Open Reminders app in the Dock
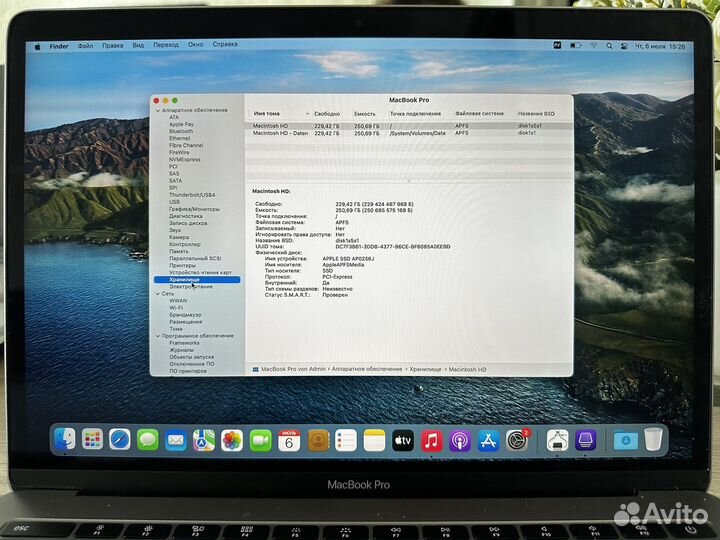 pos(346,441)
